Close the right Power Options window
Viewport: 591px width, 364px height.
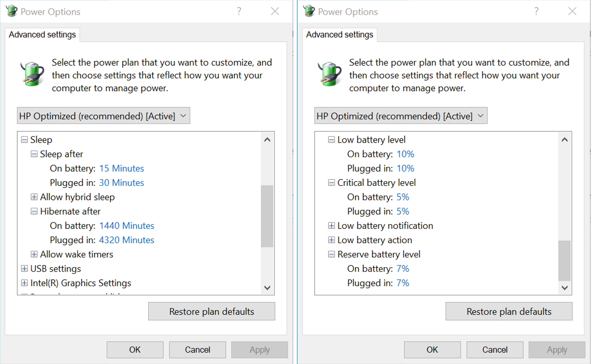[573, 11]
